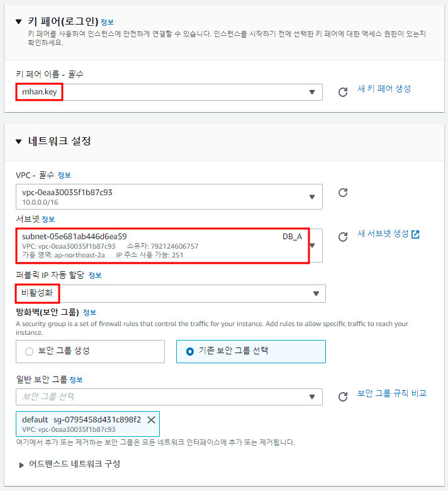Refresh the security group list
The image size is (448, 491).
tap(343, 397)
